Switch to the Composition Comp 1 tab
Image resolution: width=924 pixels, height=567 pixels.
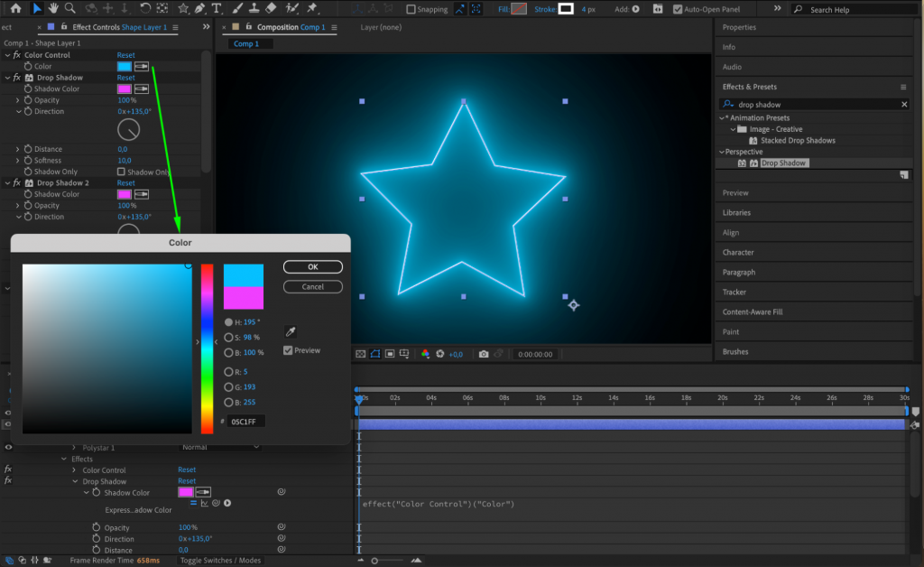tap(291, 28)
